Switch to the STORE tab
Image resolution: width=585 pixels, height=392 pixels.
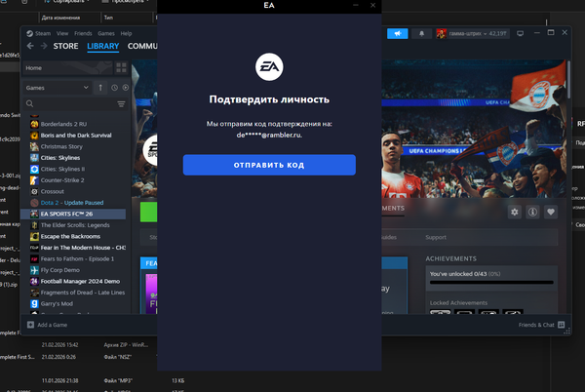(66, 46)
